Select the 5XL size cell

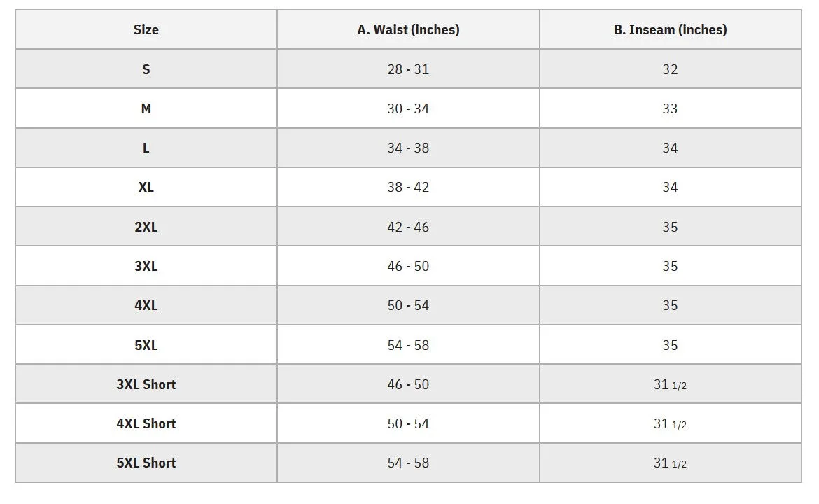pos(146,344)
